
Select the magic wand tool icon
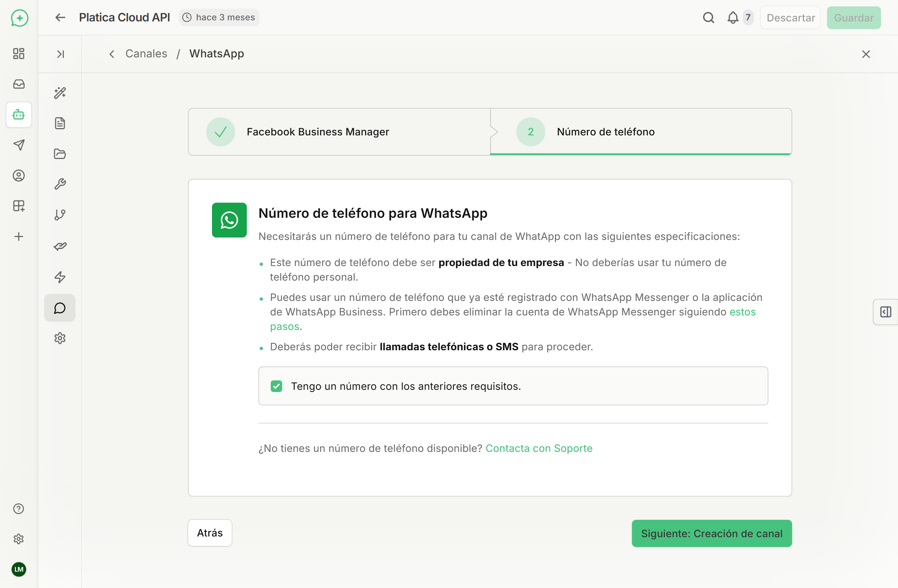pos(60,93)
